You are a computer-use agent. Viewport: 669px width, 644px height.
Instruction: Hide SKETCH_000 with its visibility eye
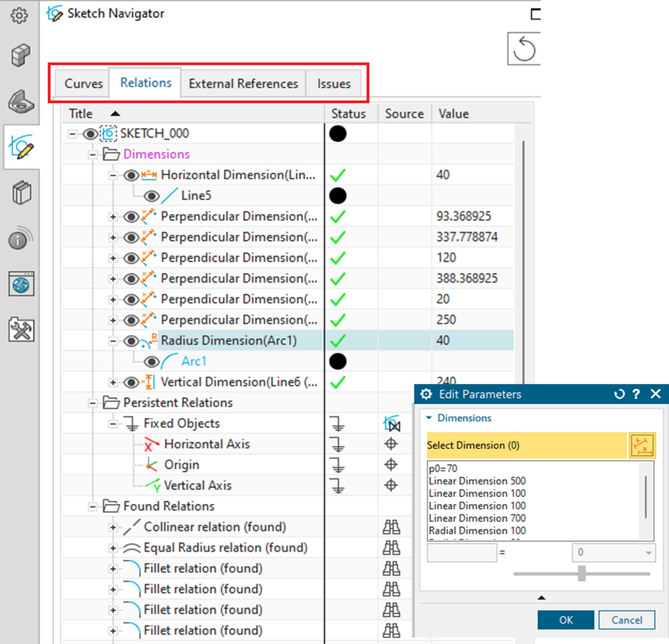tap(91, 133)
